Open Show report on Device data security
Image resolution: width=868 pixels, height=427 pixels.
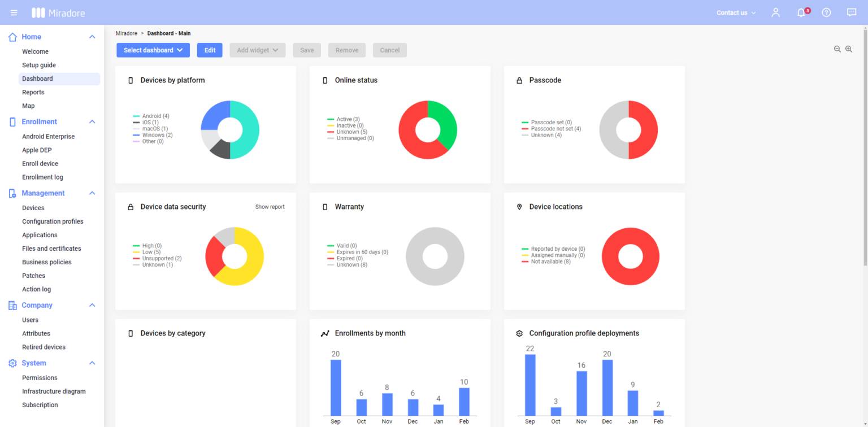tap(270, 207)
